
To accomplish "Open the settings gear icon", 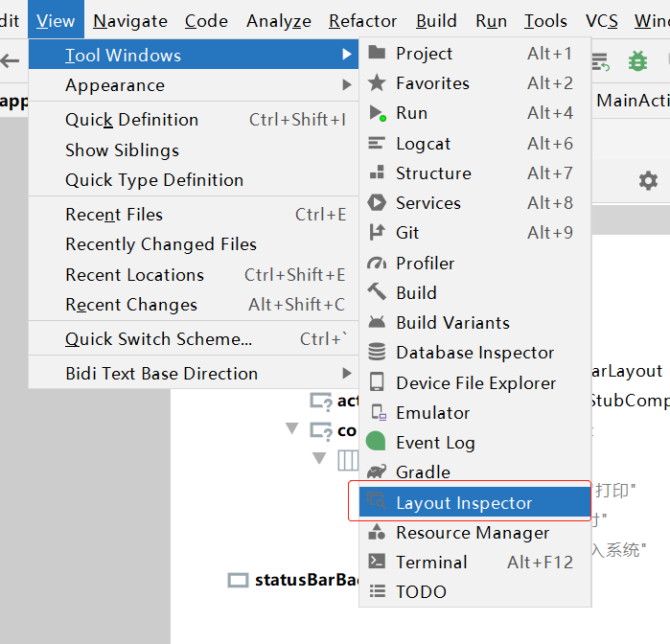I will [648, 181].
